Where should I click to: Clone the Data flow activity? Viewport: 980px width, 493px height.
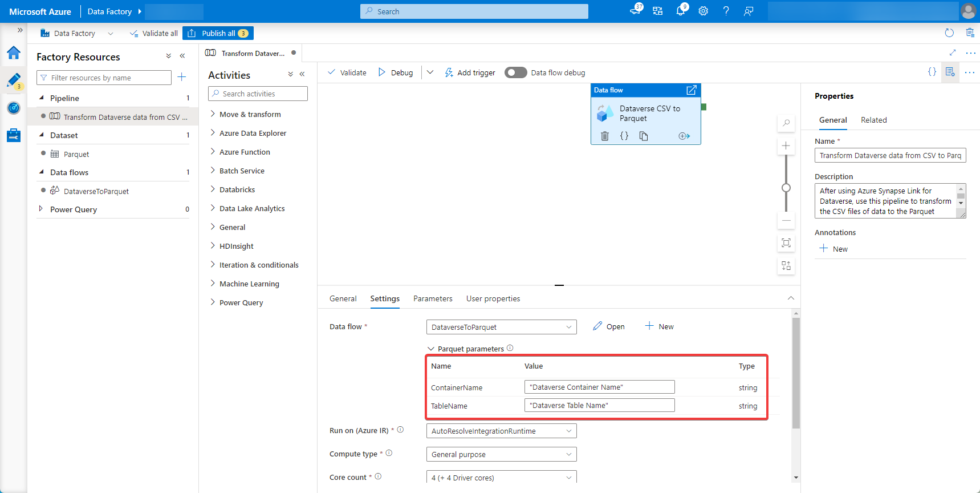click(x=644, y=136)
